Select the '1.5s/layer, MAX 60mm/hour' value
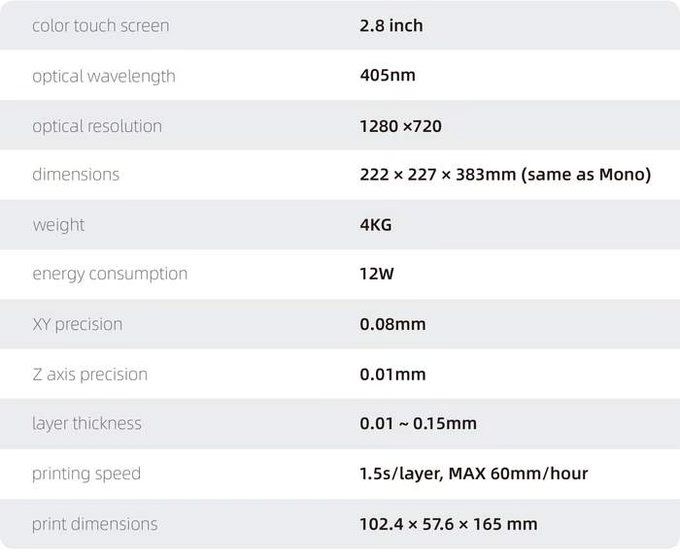This screenshot has height=555, width=680. [x=474, y=473]
